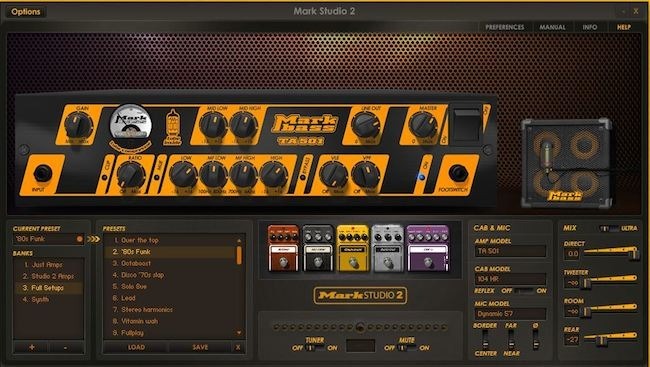Viewport: 650px width, 367px height.
Task: Switch the TUNER toggle on
Action: 315,348
